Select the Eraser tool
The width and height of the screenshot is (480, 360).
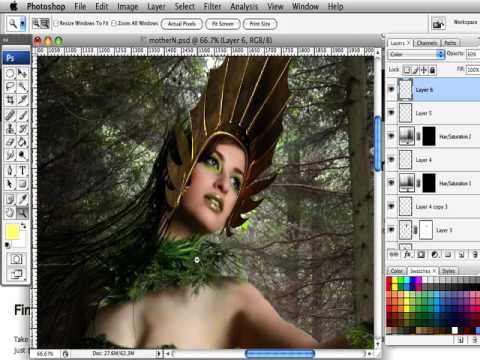pyautogui.click(x=10, y=142)
